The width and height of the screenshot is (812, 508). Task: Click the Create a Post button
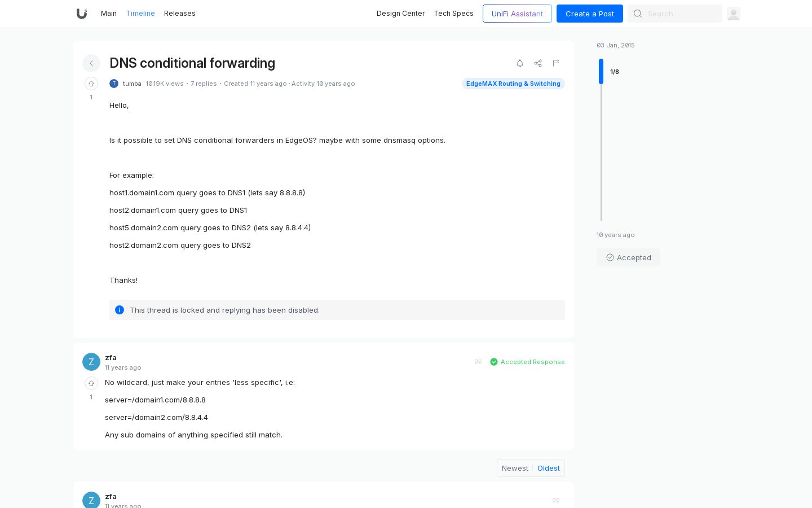click(590, 14)
